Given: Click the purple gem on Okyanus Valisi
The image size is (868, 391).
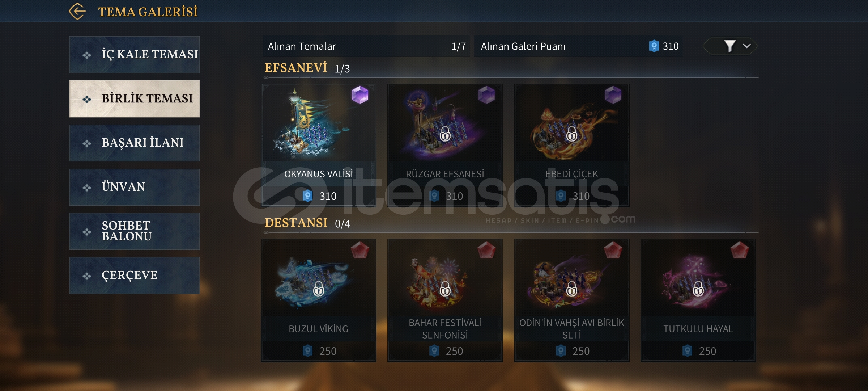Looking at the screenshot, I should [x=360, y=95].
